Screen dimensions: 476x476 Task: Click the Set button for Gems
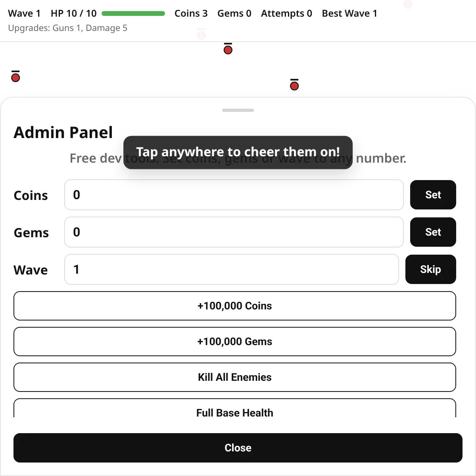[433, 232]
